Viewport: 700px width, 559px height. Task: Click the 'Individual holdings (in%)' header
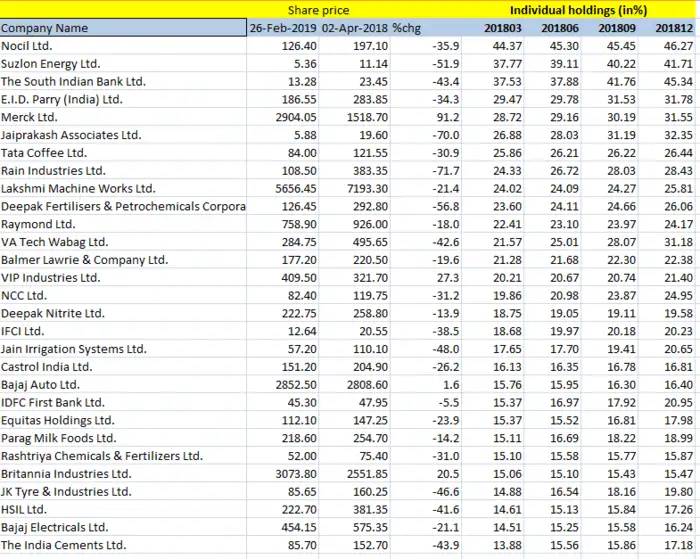pos(579,9)
